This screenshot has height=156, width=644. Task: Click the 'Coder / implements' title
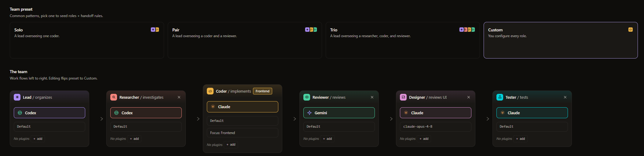point(233,91)
